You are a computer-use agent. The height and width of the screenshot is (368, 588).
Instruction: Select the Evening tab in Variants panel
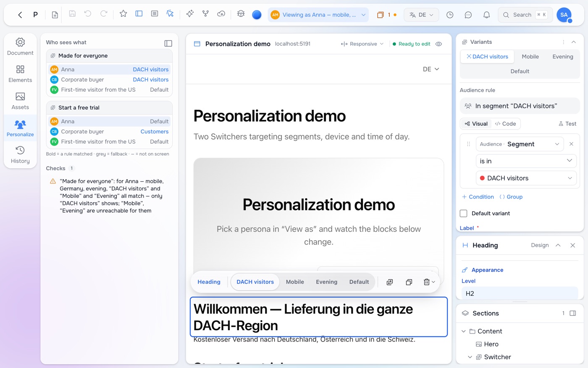pyautogui.click(x=563, y=56)
